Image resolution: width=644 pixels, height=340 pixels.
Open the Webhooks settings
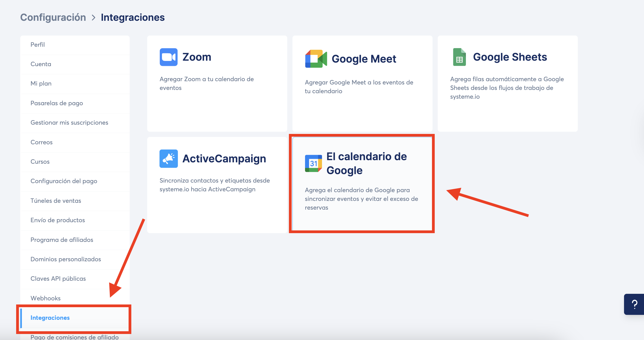[75, 298]
